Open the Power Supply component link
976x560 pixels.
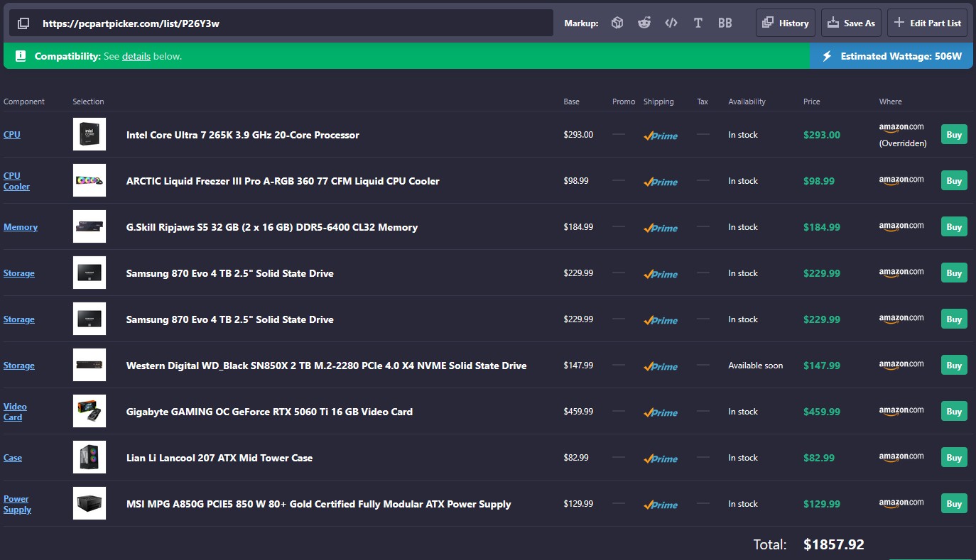point(17,504)
